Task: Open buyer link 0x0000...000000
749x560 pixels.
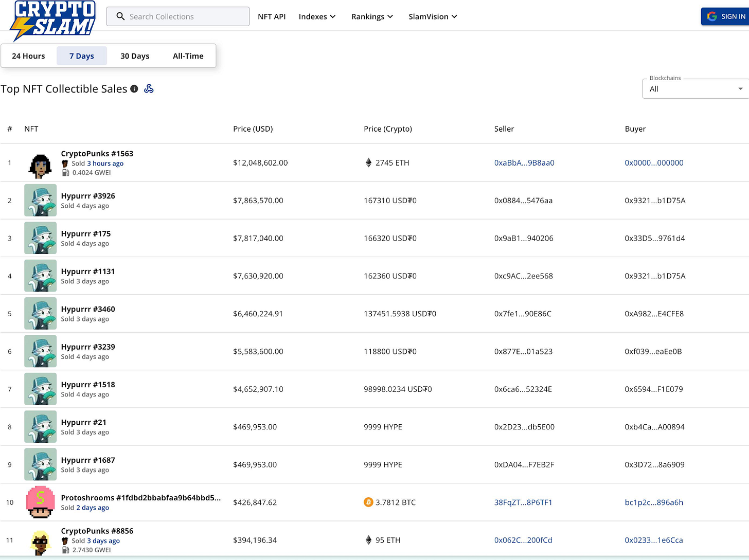Action: tap(654, 163)
